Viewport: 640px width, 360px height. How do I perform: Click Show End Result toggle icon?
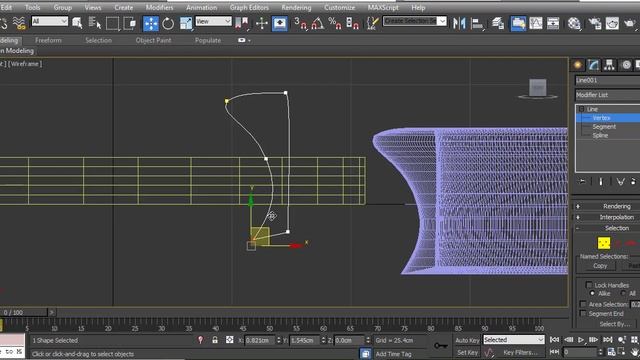[x=601, y=181]
